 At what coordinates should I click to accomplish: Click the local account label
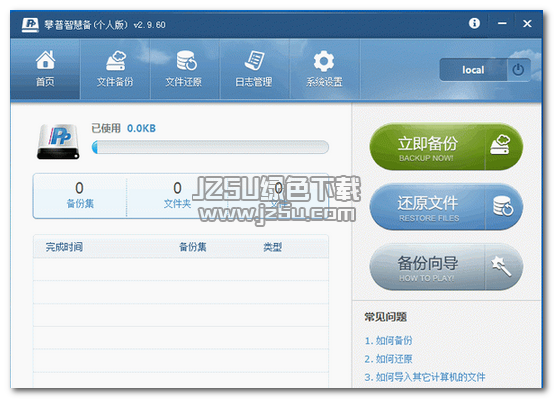473,70
